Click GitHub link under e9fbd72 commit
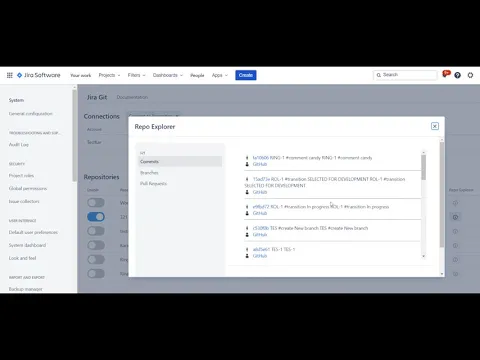 click(x=260, y=213)
